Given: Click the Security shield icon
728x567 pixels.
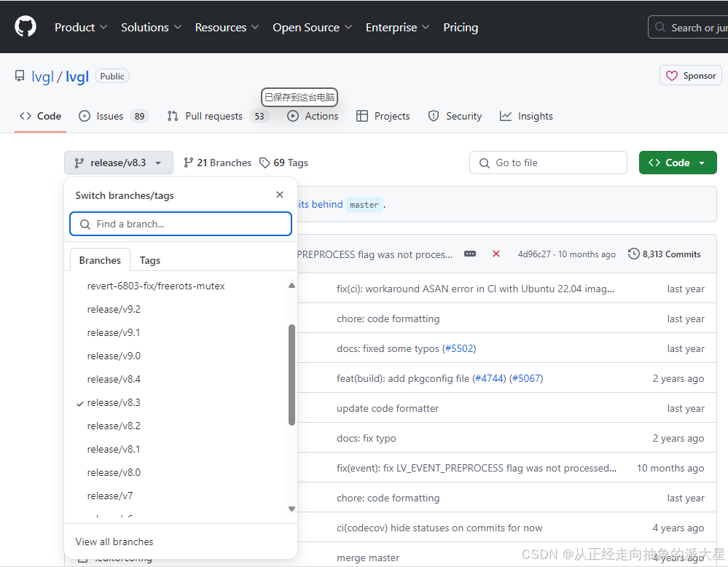Looking at the screenshot, I should pyautogui.click(x=434, y=116).
